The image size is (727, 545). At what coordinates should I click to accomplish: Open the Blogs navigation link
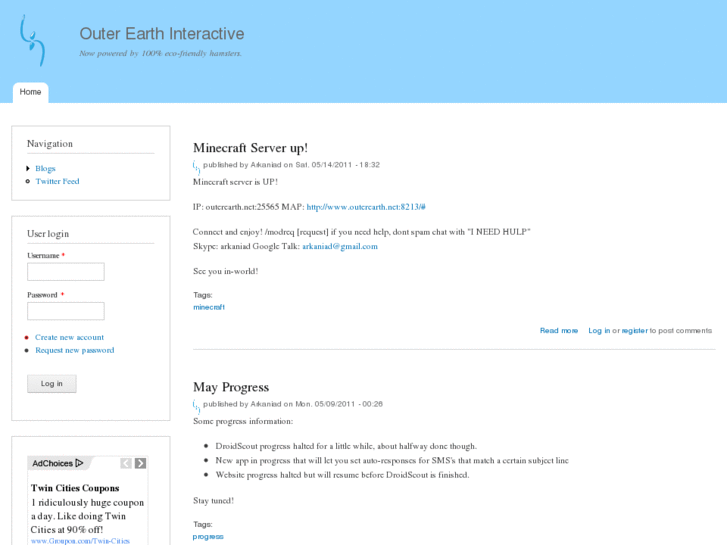point(45,168)
